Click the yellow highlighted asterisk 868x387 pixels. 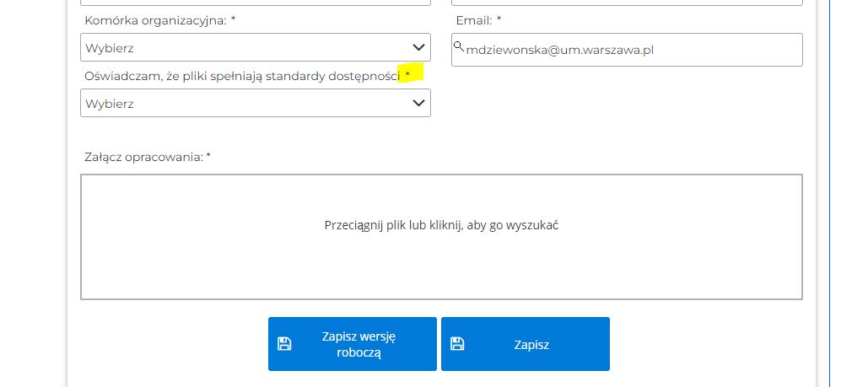click(x=409, y=75)
